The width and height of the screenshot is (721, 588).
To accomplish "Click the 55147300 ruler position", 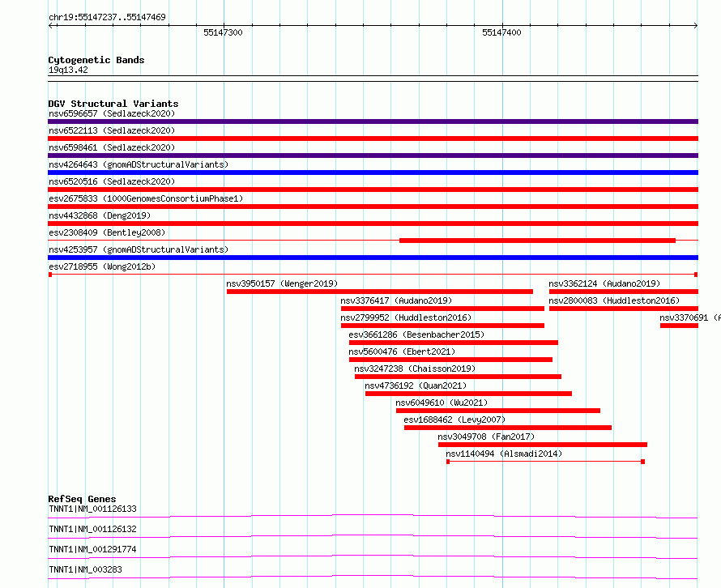I will (223, 32).
